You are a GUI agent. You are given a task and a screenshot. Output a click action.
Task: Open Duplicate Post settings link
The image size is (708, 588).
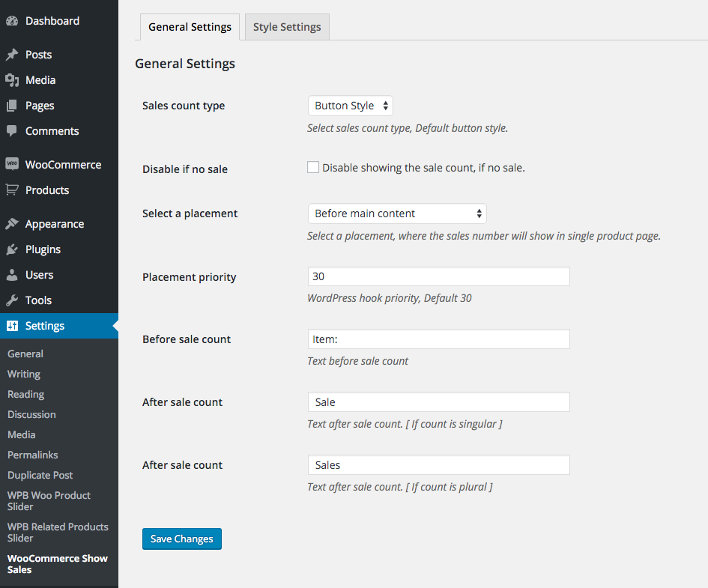pyautogui.click(x=40, y=475)
